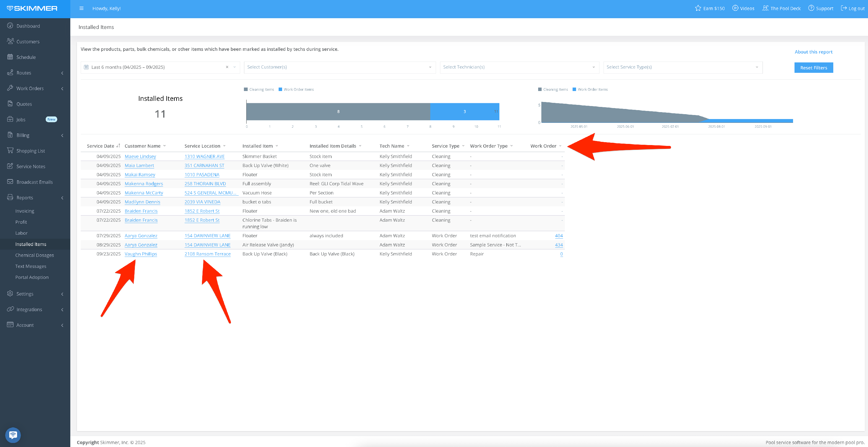Click the hamburger menu icon in the header
This screenshot has height=447, width=868.
[81, 8]
